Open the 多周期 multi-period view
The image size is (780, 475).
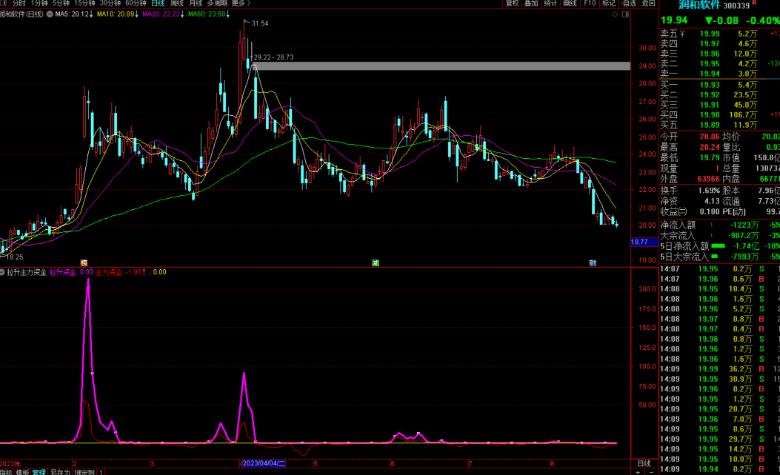point(217,3)
